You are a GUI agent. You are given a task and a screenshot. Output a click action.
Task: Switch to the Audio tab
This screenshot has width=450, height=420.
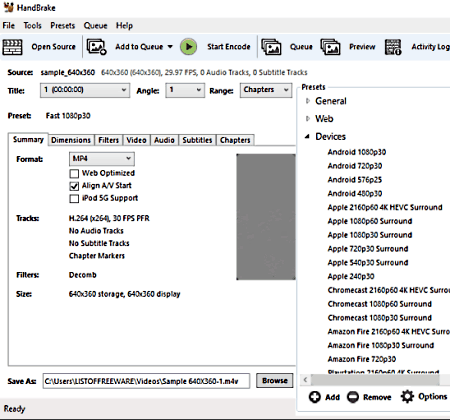[164, 140]
